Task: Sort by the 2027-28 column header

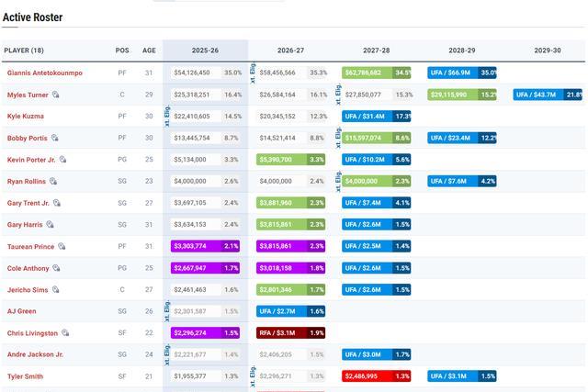Action: click(376, 50)
